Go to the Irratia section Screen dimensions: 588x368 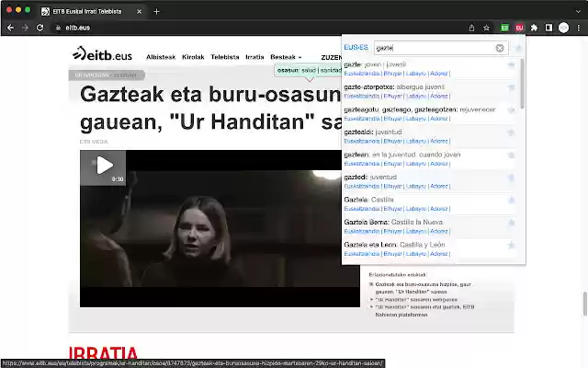(x=254, y=57)
